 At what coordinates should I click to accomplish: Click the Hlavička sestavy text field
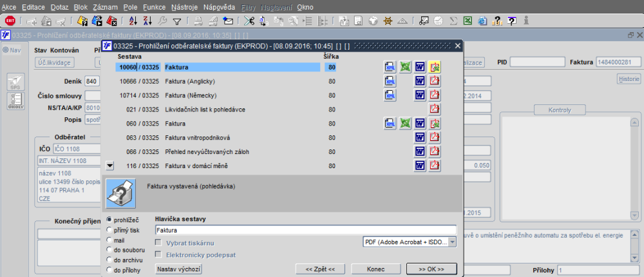coord(306,230)
